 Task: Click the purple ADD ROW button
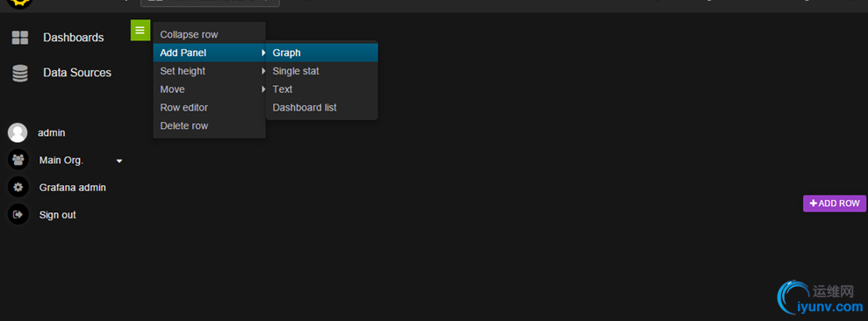tap(835, 203)
